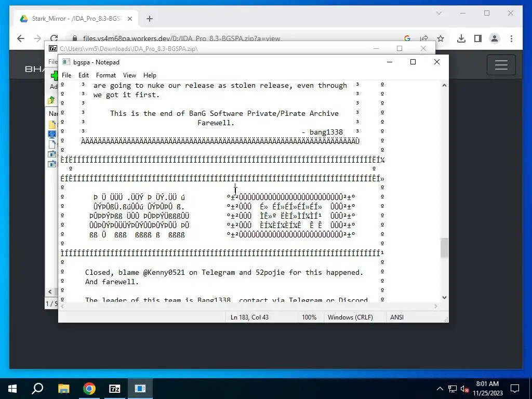Click Notepad scrollbar down arrow
532x399 pixels.
[444, 298]
